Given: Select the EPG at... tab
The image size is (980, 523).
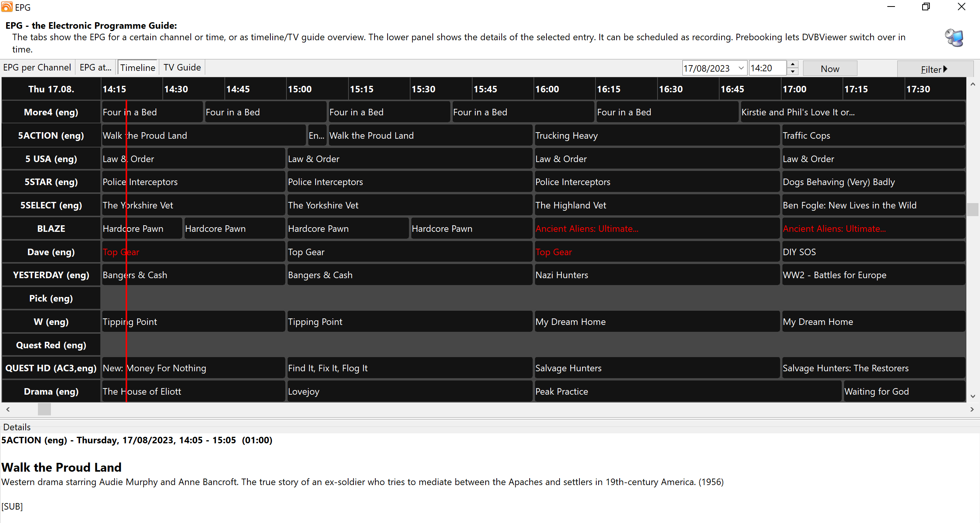Looking at the screenshot, I should 95,67.
